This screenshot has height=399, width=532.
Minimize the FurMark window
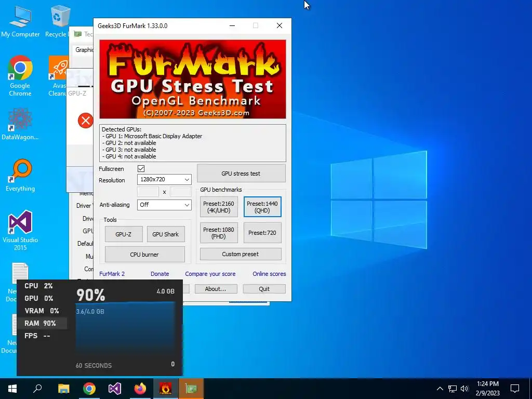click(232, 26)
